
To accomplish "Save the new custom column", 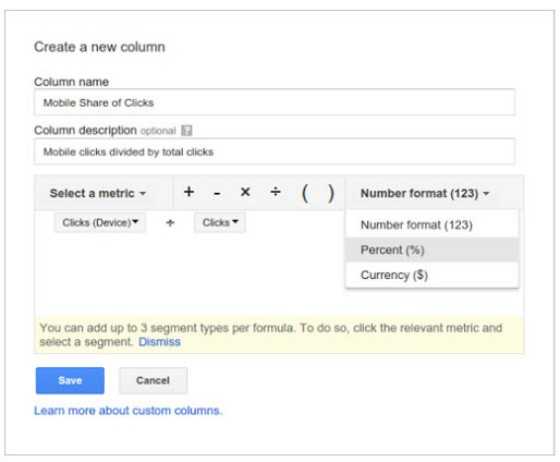I will 70,380.
